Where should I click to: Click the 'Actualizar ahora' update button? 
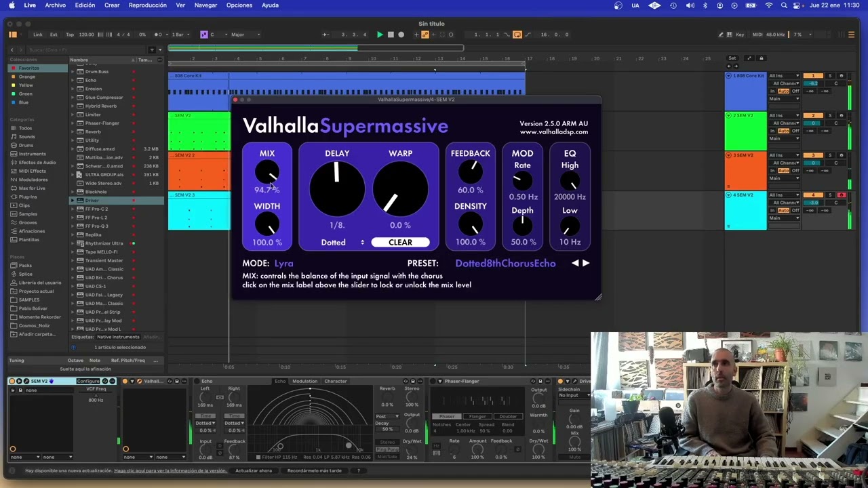point(254,470)
